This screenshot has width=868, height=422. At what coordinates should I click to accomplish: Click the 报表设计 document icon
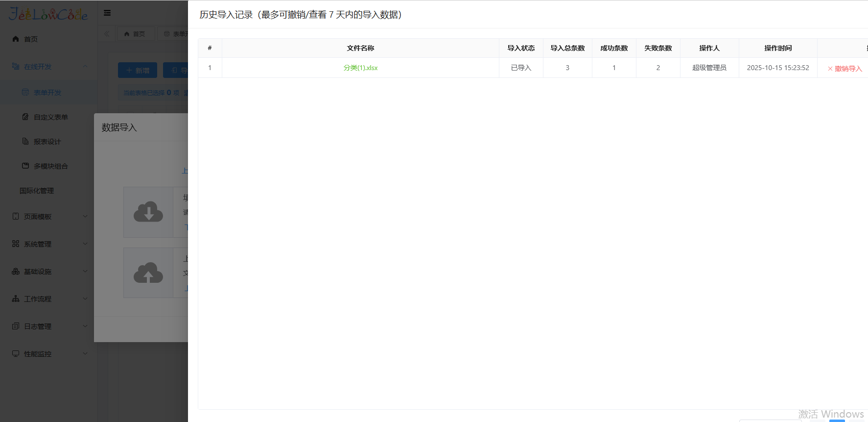[x=25, y=141]
